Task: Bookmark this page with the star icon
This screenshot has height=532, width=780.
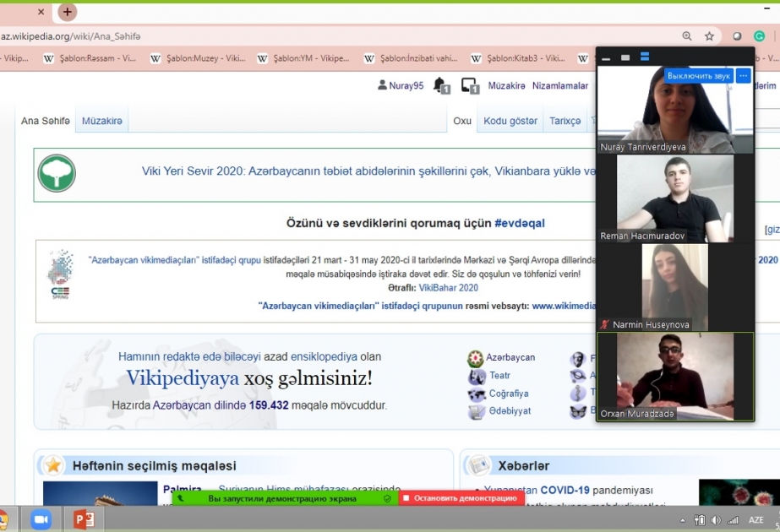Action: pos(709,36)
